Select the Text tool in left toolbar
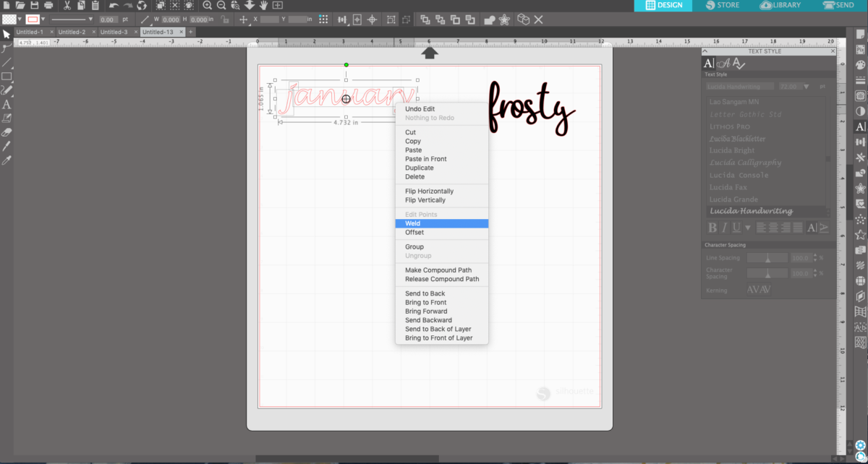Screen dimensions: 868x464 click(x=7, y=104)
